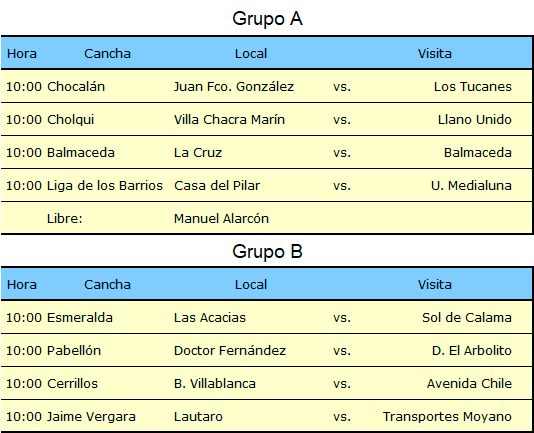The image size is (534, 433).
Task: Click Sol de Calama visiting team
Action: pyautogui.click(x=467, y=318)
